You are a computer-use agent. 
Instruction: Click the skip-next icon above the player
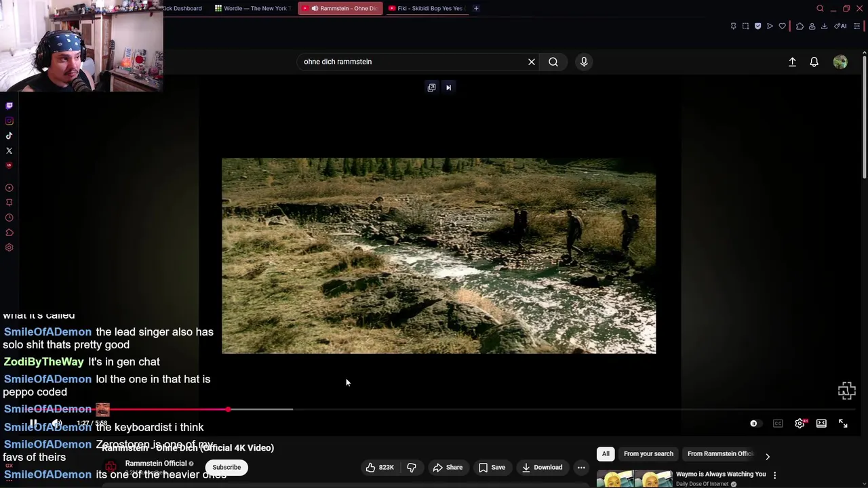[x=448, y=87]
